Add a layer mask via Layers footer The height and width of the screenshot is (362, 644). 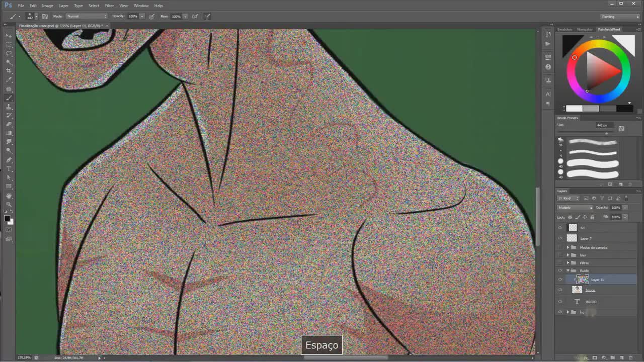(x=595, y=357)
